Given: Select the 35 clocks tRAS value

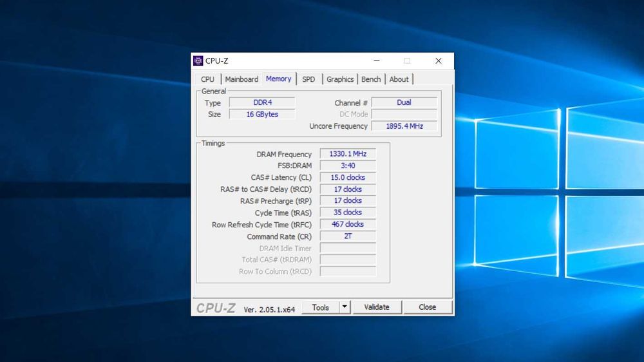Looking at the screenshot, I should [348, 213].
